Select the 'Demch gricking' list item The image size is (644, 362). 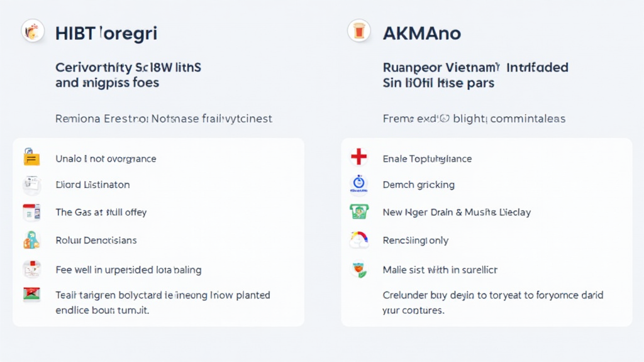[418, 185]
